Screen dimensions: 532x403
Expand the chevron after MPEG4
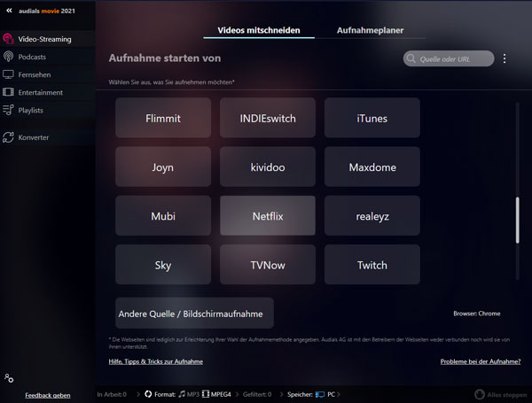237,394
